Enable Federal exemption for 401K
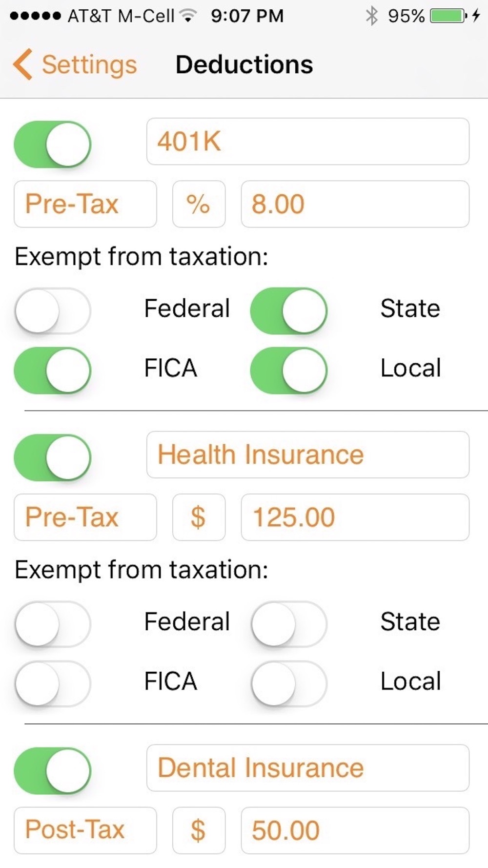This screenshot has width=488, height=868. (x=52, y=311)
